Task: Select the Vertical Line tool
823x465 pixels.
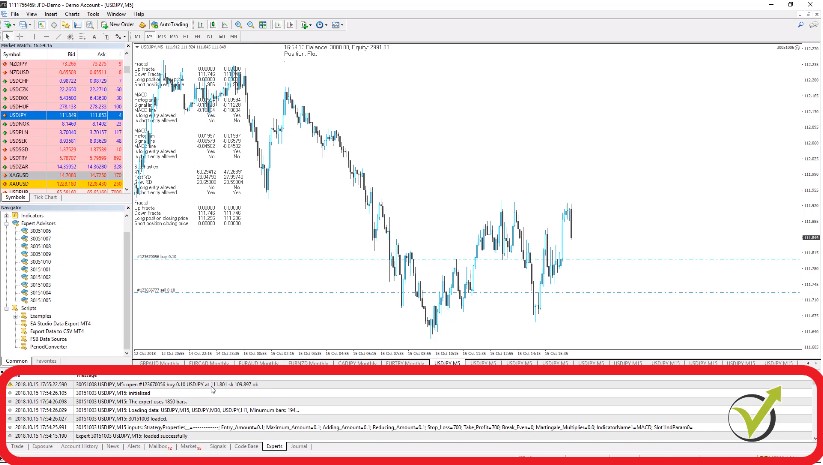Action: point(35,37)
